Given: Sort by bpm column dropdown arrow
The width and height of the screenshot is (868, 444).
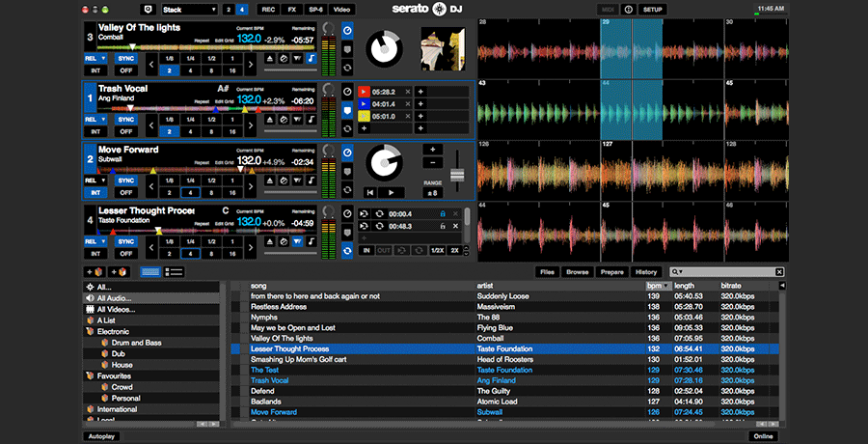Looking at the screenshot, I should [x=665, y=286].
